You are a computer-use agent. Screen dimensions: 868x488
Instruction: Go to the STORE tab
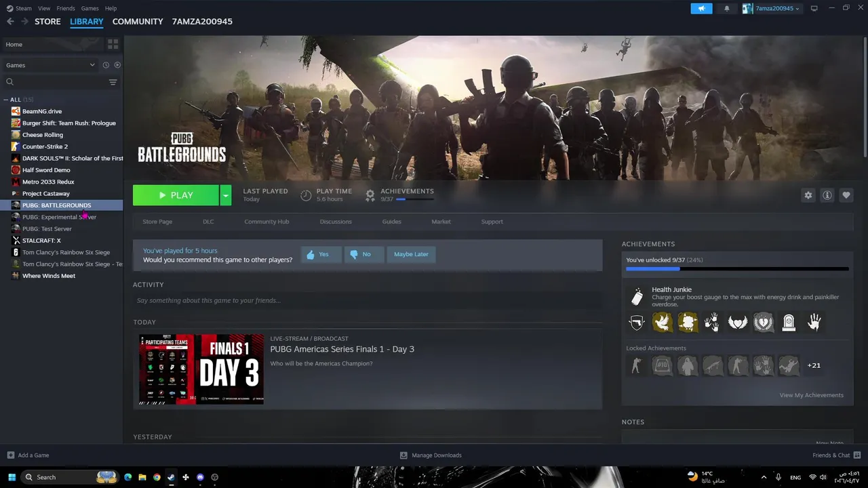pyautogui.click(x=47, y=22)
